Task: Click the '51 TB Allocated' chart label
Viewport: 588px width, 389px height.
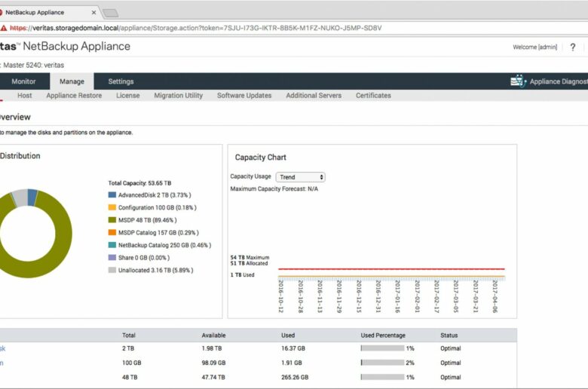Action: (x=249, y=263)
